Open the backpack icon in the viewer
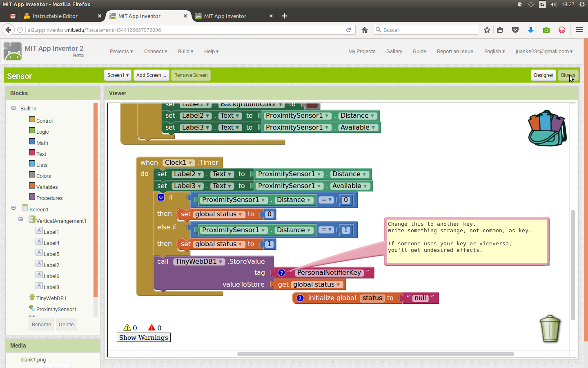The width and height of the screenshot is (588, 368). (x=547, y=128)
